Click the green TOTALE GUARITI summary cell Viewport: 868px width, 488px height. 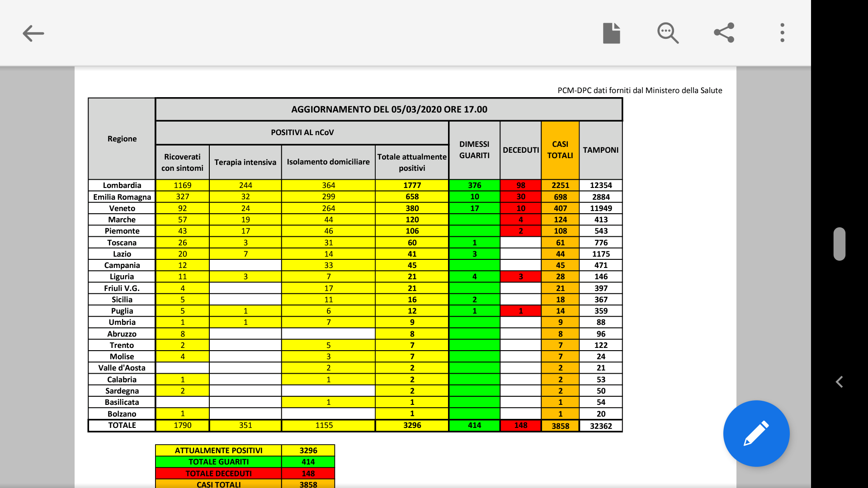coord(218,462)
